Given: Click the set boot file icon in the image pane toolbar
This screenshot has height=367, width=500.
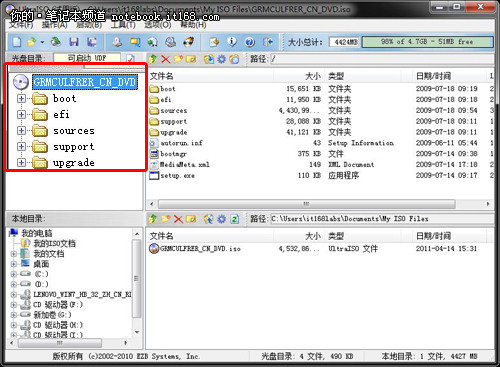Looking at the screenshot, I should pyautogui.click(x=234, y=59).
